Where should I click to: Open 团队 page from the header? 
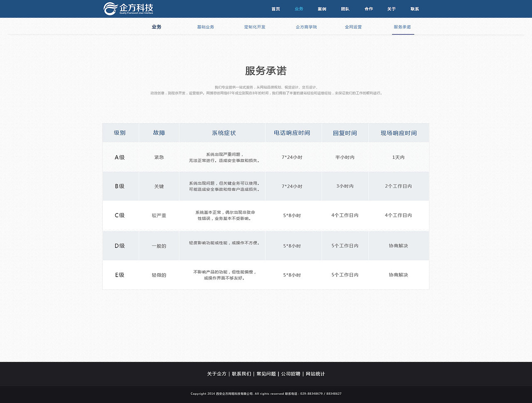coord(345,9)
